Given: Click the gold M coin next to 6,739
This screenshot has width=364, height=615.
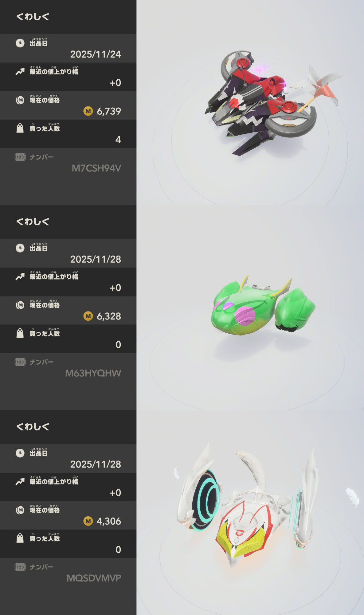Looking at the screenshot, I should 88,111.
